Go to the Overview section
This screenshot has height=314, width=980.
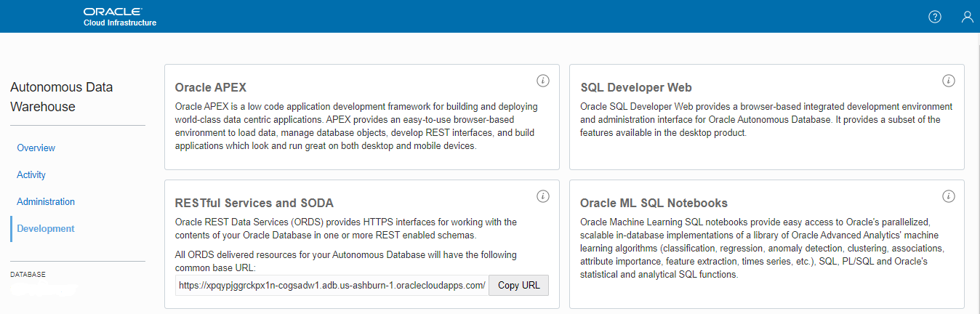[x=36, y=148]
